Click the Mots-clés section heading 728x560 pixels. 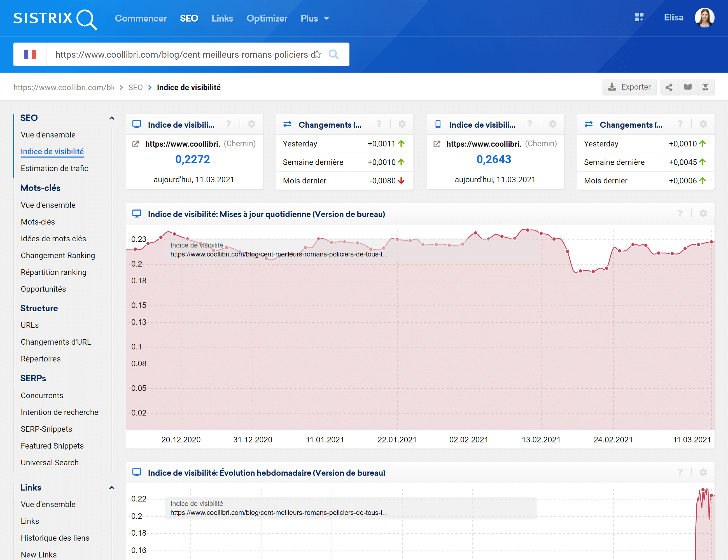40,188
